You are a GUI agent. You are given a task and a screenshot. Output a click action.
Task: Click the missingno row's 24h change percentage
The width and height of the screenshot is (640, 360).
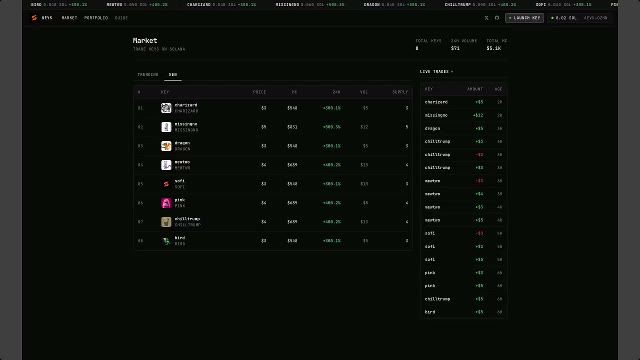click(x=332, y=127)
